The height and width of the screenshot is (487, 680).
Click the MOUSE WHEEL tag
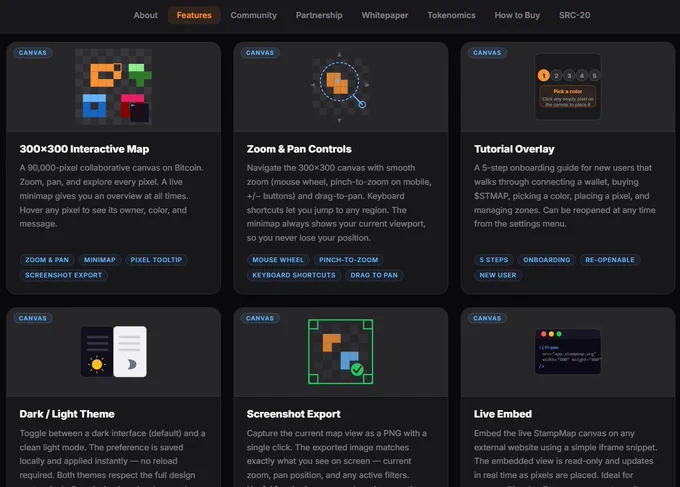278,260
